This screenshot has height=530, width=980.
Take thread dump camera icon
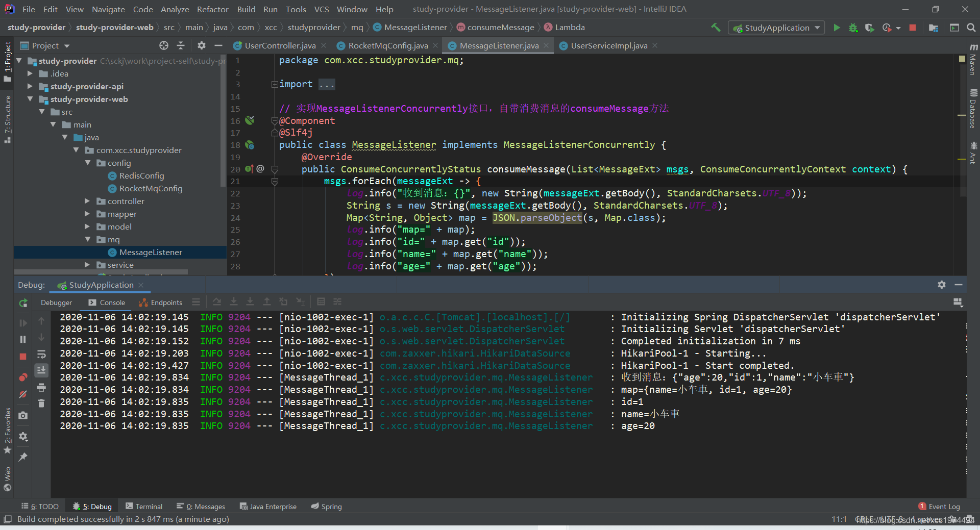point(23,415)
